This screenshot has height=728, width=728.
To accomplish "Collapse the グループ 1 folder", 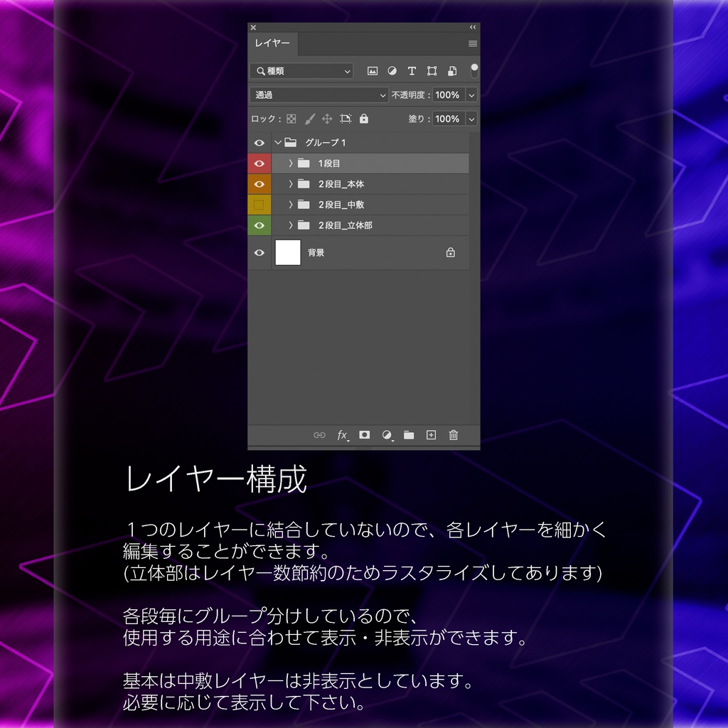I will click(278, 142).
